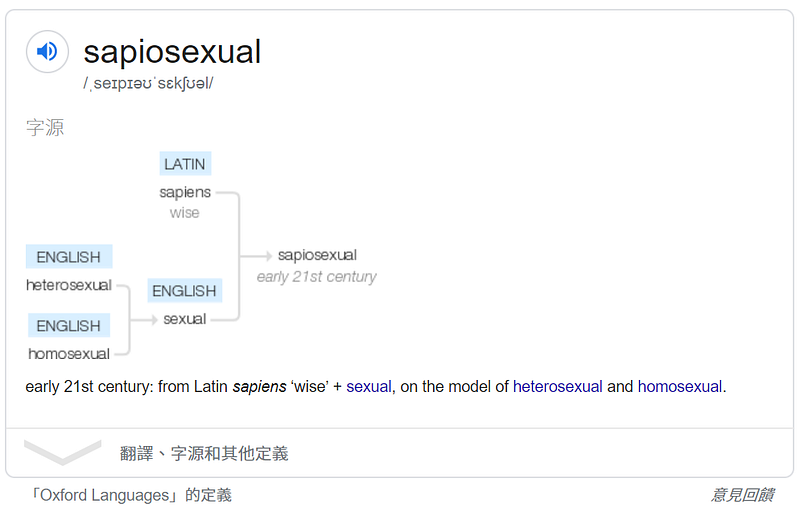Click the ENGLISH label above homosexual
This screenshot has height=508, width=800.
(68, 326)
